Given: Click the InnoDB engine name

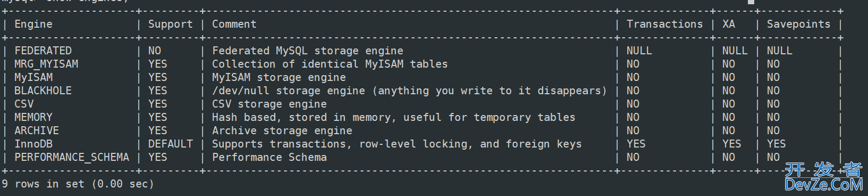Looking at the screenshot, I should (x=33, y=144).
